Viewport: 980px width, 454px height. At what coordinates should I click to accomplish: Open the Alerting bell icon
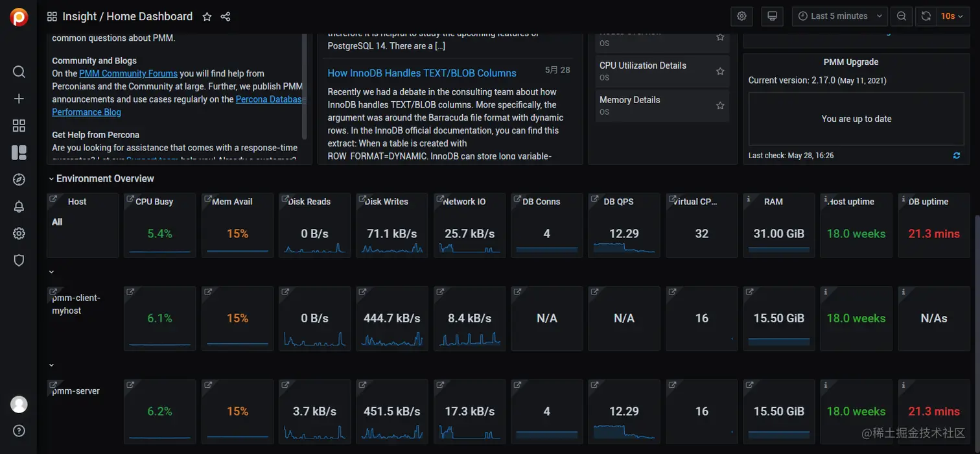point(19,207)
